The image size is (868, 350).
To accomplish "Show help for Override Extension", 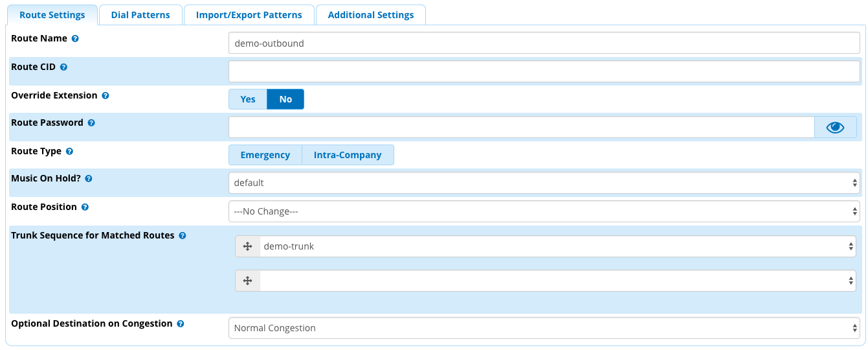I will pyautogui.click(x=106, y=96).
